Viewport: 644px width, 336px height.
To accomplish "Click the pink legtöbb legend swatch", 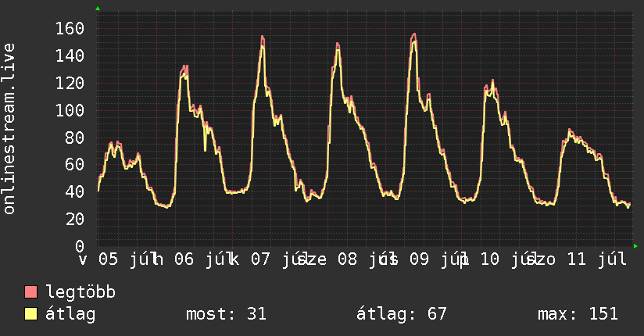I will coord(30,292).
